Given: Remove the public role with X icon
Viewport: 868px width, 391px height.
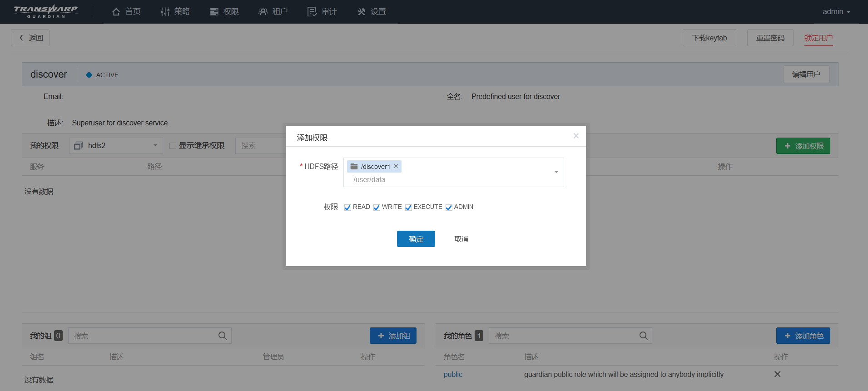Looking at the screenshot, I should point(777,374).
